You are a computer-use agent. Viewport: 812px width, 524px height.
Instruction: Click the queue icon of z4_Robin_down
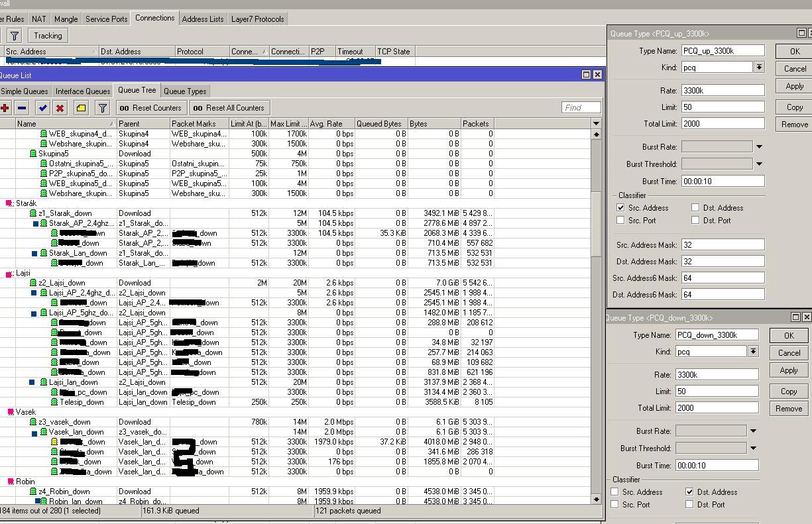point(33,492)
